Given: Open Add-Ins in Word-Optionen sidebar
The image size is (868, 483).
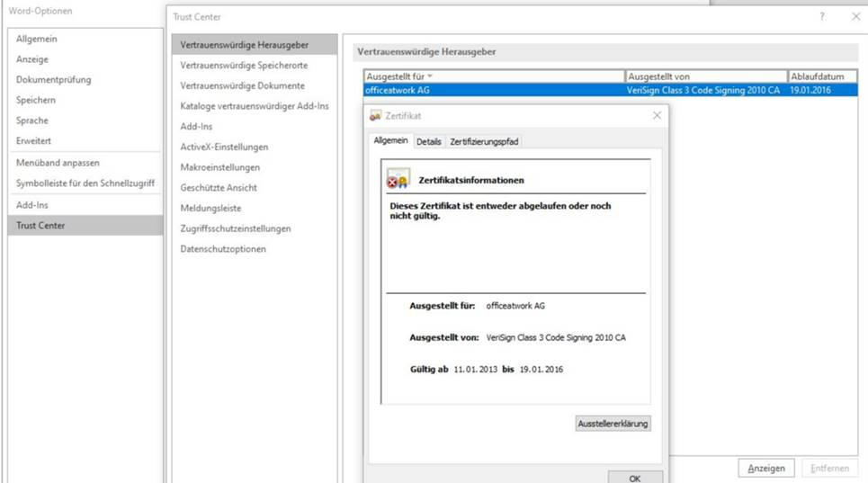Looking at the screenshot, I should click(x=32, y=205).
